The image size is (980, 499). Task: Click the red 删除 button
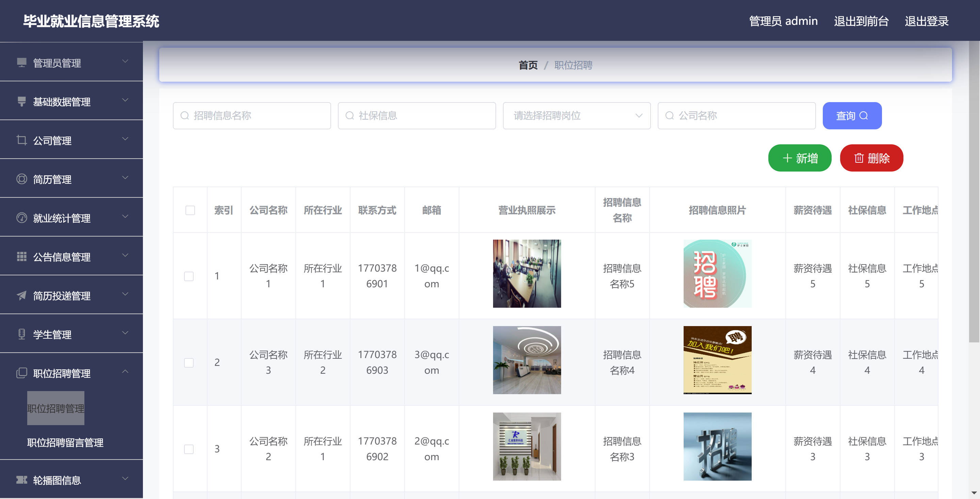click(x=871, y=158)
